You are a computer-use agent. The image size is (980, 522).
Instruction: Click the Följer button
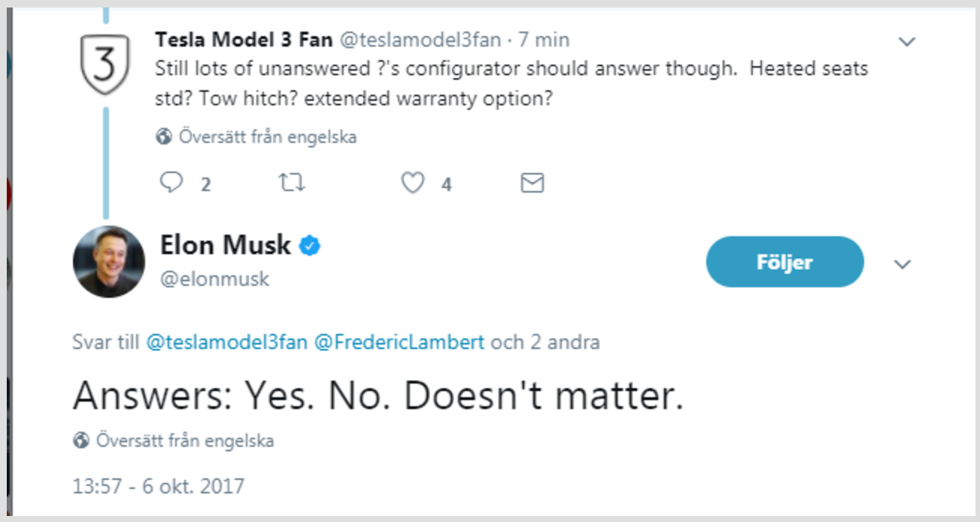pyautogui.click(x=784, y=262)
